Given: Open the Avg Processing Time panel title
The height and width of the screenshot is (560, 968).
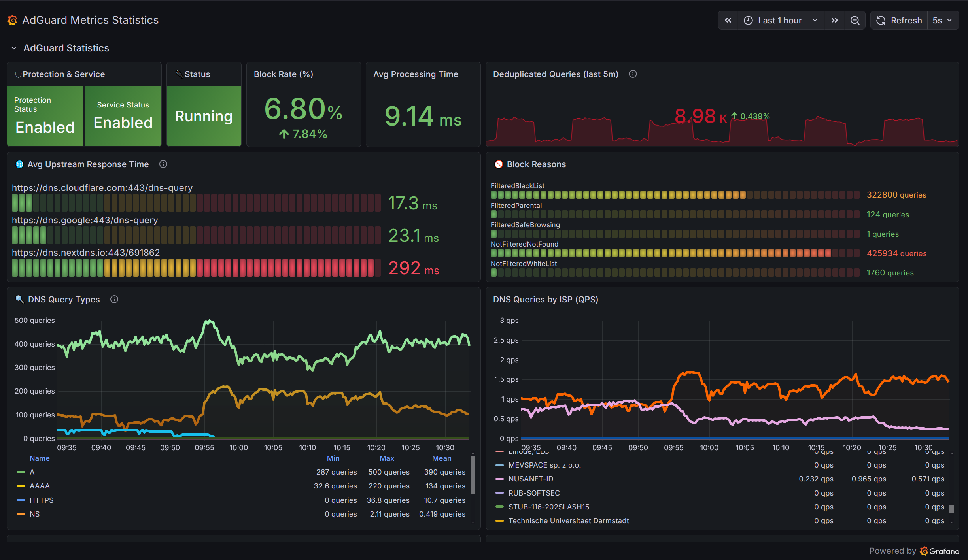Looking at the screenshot, I should pyautogui.click(x=416, y=74).
